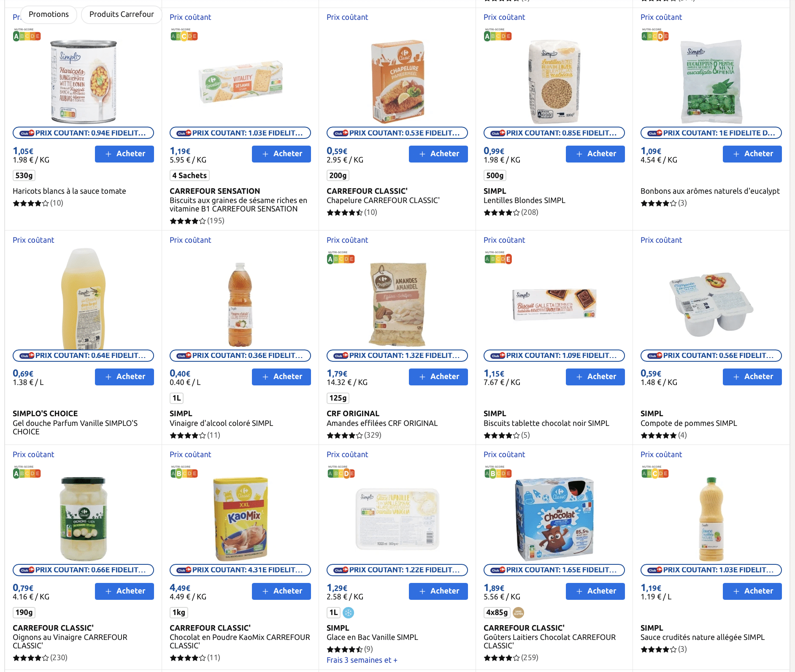Click the frozen snowflake icon on Glace Vanille
This screenshot has width=795, height=672.
coord(348,612)
